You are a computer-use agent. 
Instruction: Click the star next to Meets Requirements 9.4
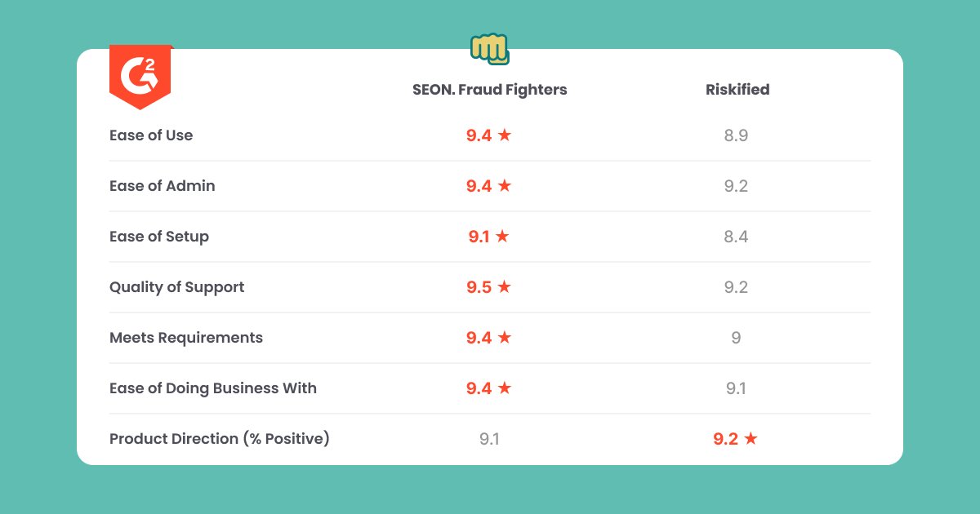[x=505, y=337]
